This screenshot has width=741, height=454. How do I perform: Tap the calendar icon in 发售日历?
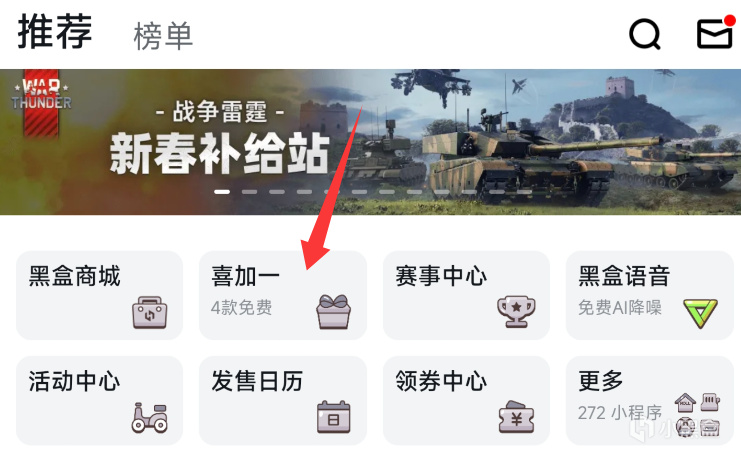click(334, 417)
